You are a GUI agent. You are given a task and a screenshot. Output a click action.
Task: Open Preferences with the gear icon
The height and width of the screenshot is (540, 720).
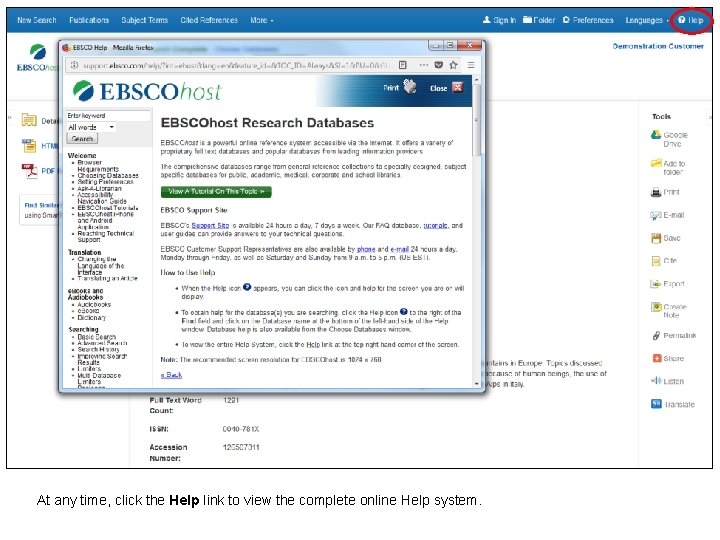tap(588, 20)
